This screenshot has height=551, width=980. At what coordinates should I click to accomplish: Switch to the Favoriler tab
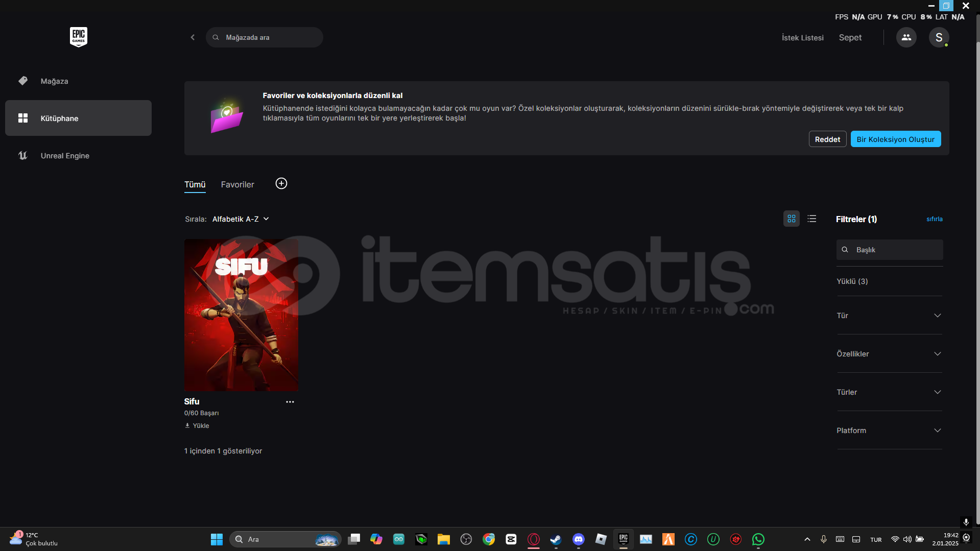pos(237,184)
